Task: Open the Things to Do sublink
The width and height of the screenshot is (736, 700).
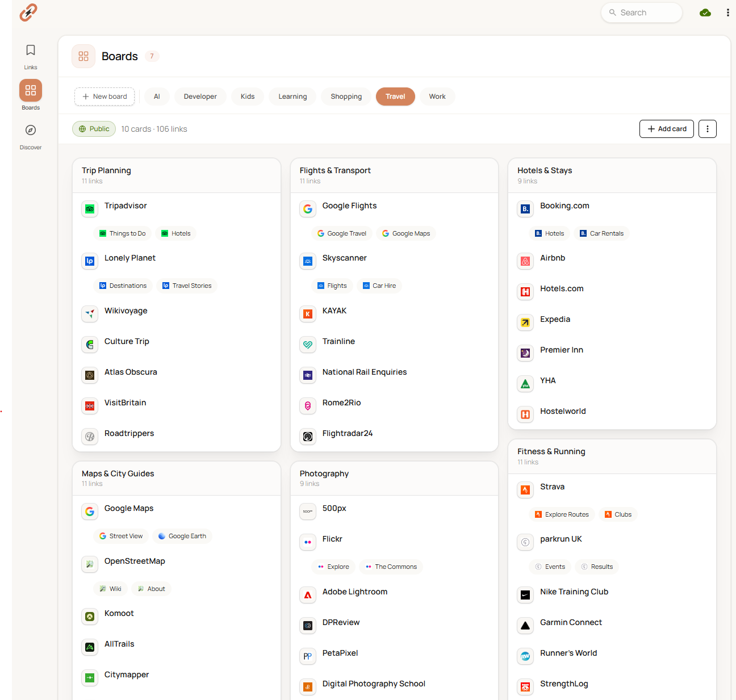Action: coord(122,233)
